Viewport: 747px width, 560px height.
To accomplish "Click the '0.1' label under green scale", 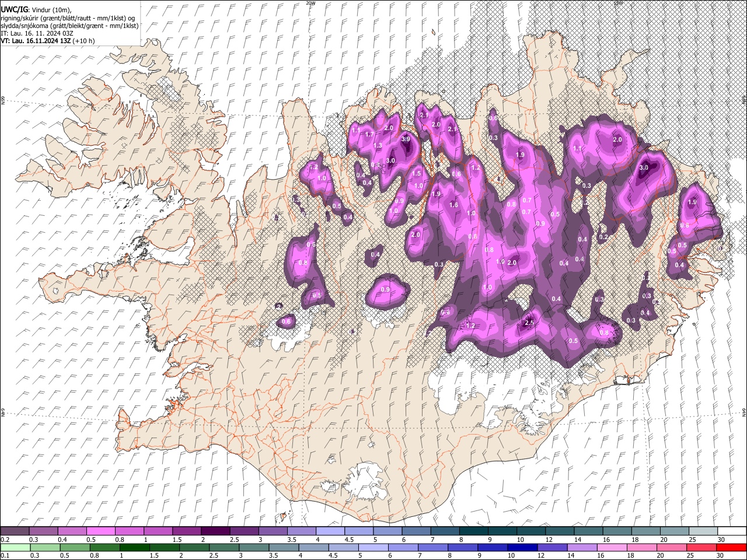I will click(4, 556).
